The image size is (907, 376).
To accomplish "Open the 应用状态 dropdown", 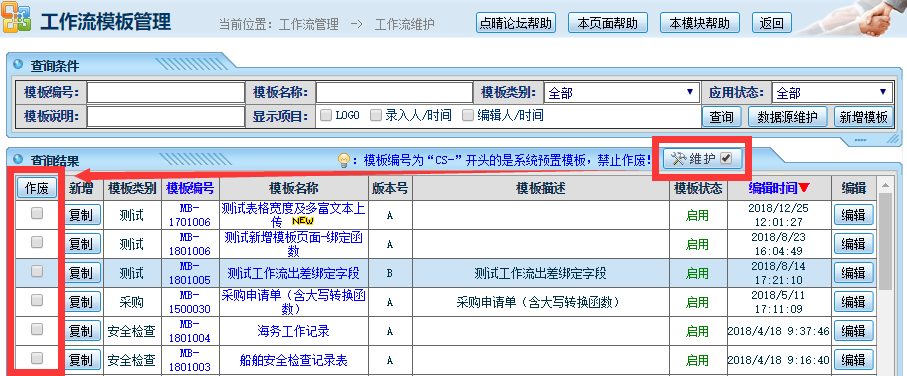I will point(832,93).
